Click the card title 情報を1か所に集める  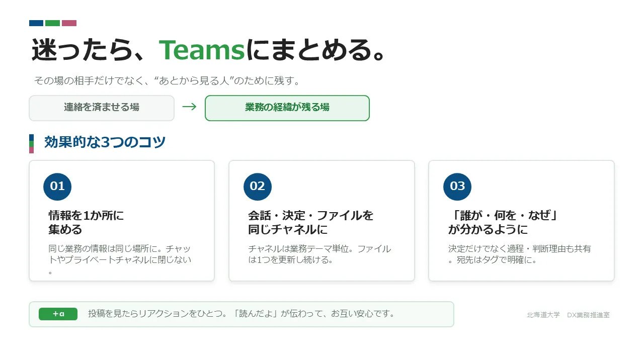(86, 223)
